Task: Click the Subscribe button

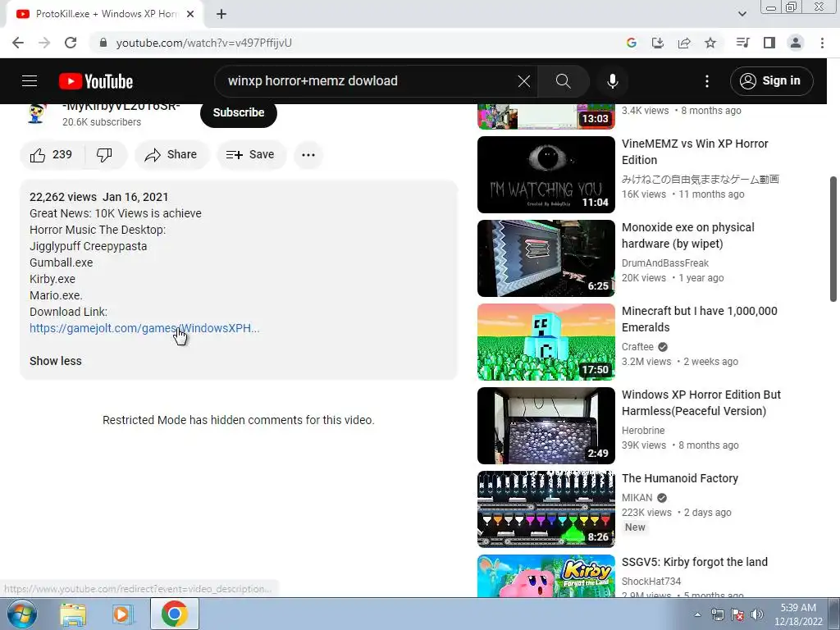Action: (x=239, y=112)
